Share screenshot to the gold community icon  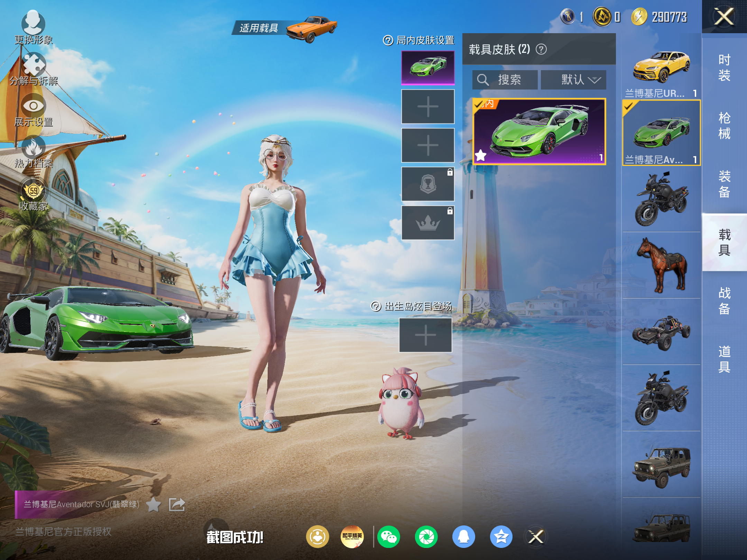[x=317, y=536]
